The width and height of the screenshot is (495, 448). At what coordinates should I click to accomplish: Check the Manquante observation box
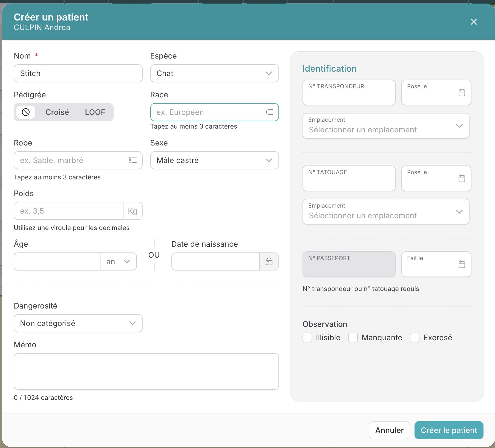pyautogui.click(x=353, y=338)
